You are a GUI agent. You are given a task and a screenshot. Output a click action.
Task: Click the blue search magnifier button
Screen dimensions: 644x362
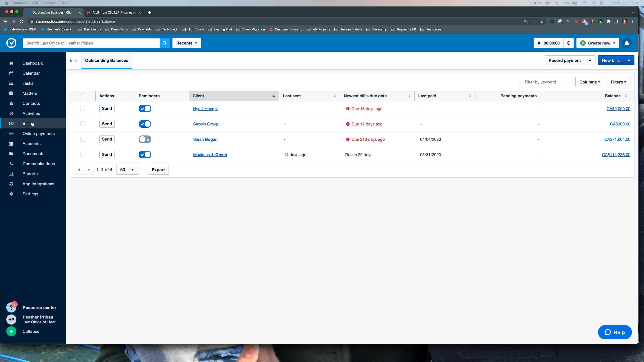click(x=165, y=43)
